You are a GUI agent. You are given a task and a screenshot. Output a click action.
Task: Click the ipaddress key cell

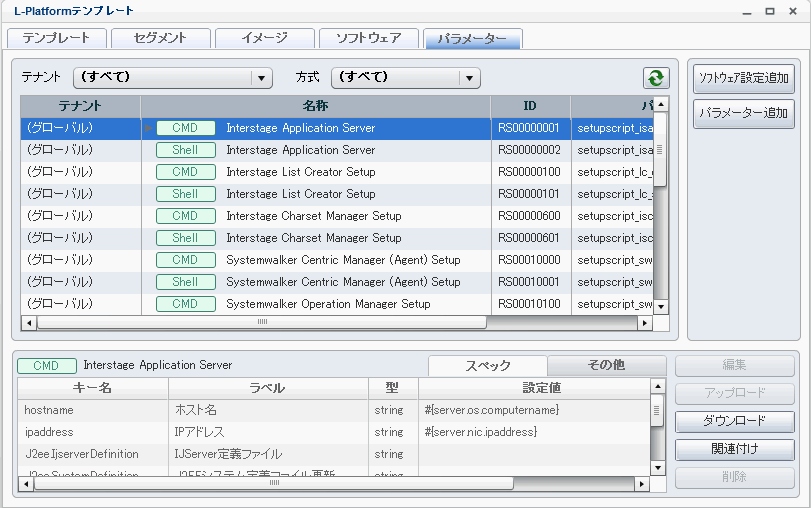pyautogui.click(x=93, y=432)
